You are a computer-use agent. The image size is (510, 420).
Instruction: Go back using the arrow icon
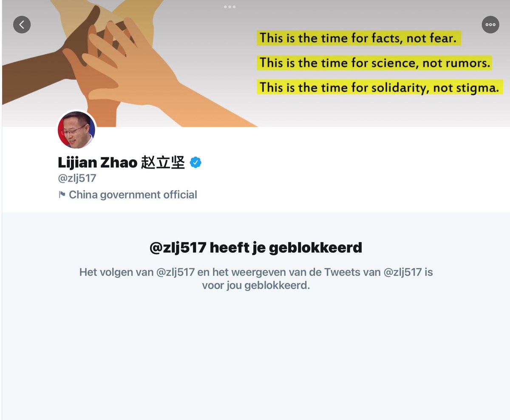(22, 25)
